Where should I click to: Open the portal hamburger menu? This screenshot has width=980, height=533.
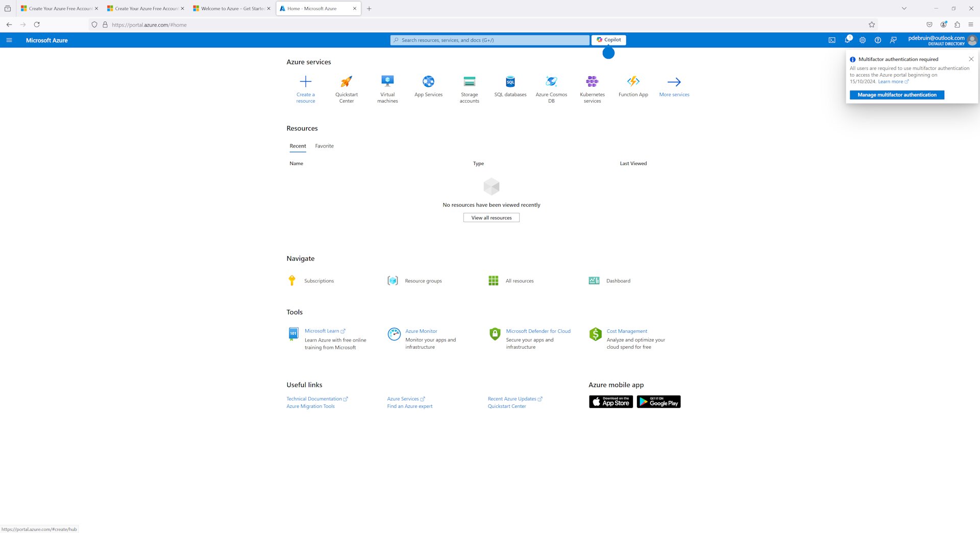tap(9, 40)
